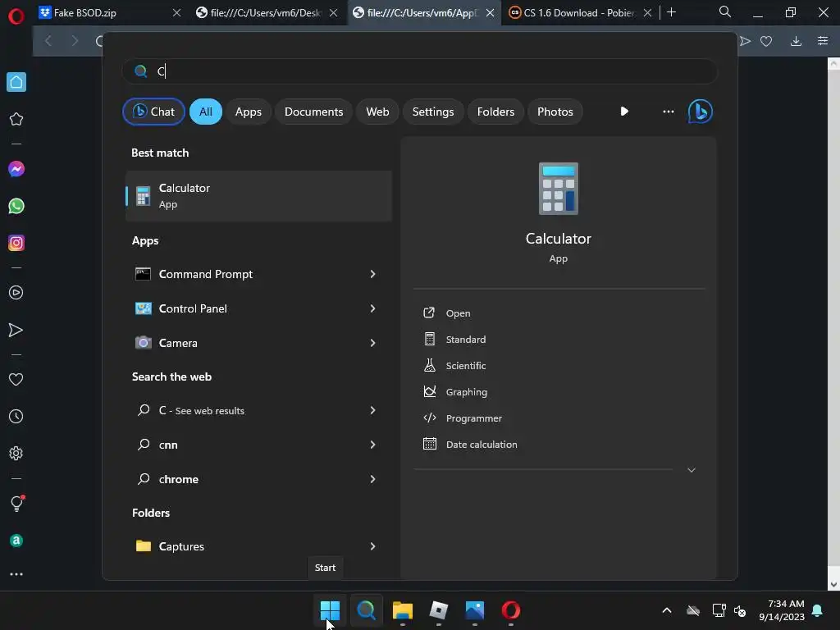Screen dimensions: 840x630
Task: Open Opera settings gear in sidebar
Action: [16, 453]
